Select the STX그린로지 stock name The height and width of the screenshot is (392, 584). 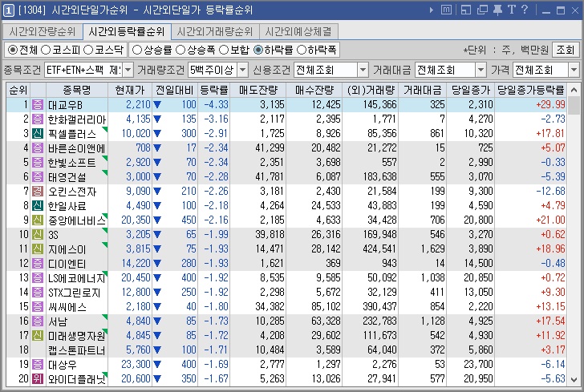pyautogui.click(x=74, y=293)
